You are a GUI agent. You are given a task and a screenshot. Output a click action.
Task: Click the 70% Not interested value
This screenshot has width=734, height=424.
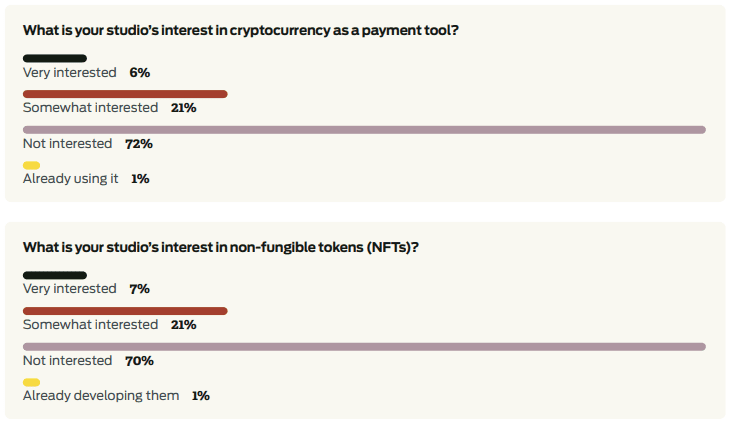point(139,361)
